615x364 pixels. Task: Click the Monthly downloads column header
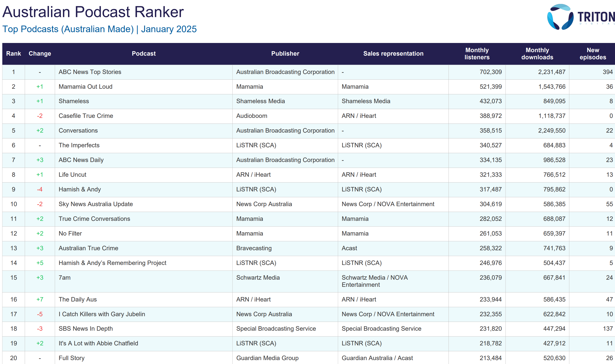pos(537,54)
